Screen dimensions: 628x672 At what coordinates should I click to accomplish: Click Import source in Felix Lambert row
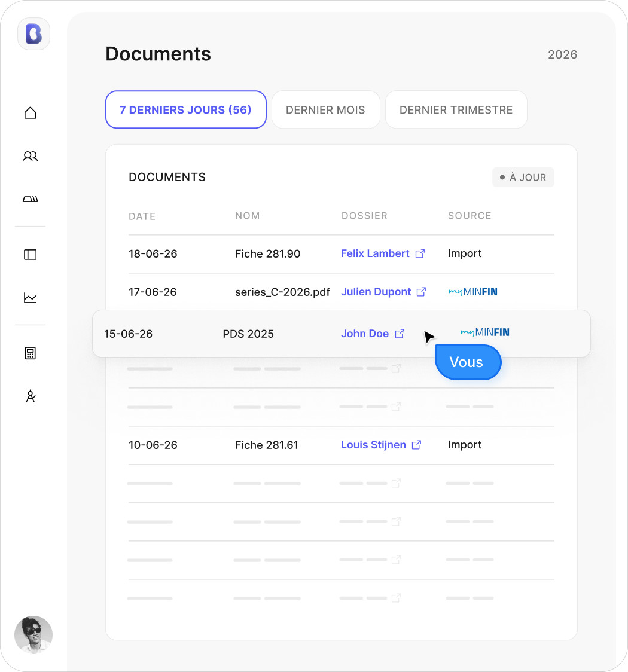465,253
